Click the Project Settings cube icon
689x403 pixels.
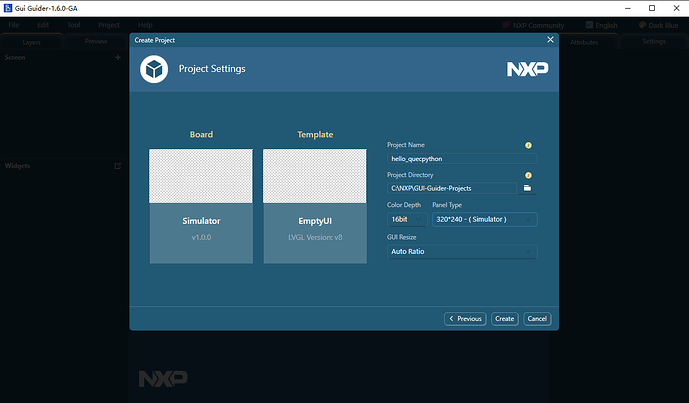[154, 69]
